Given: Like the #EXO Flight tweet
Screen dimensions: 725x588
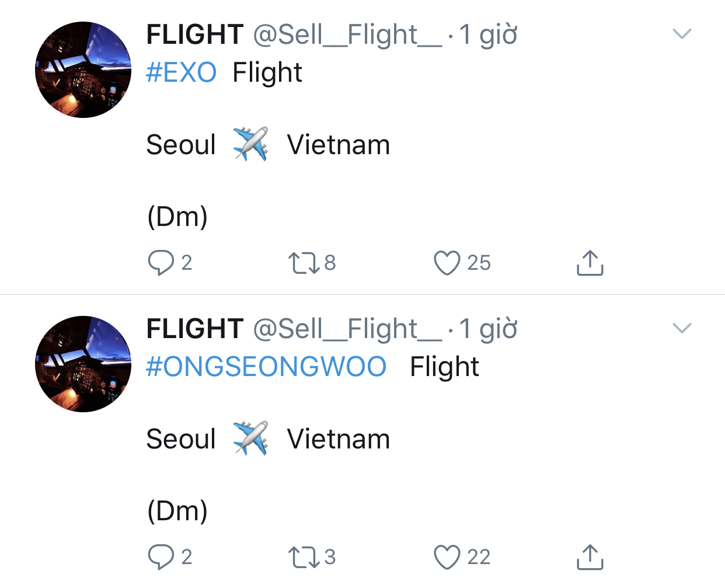Looking at the screenshot, I should point(447,263).
